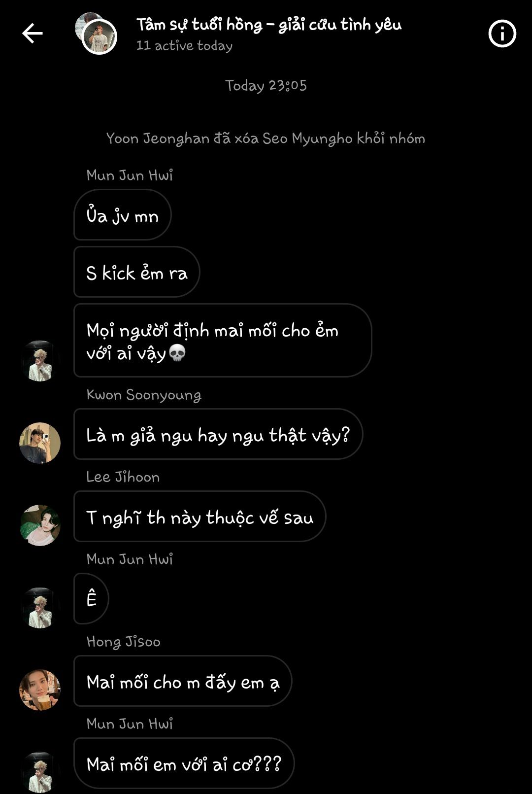
Task: Select the short Ê message bubble
Action: 91,599
